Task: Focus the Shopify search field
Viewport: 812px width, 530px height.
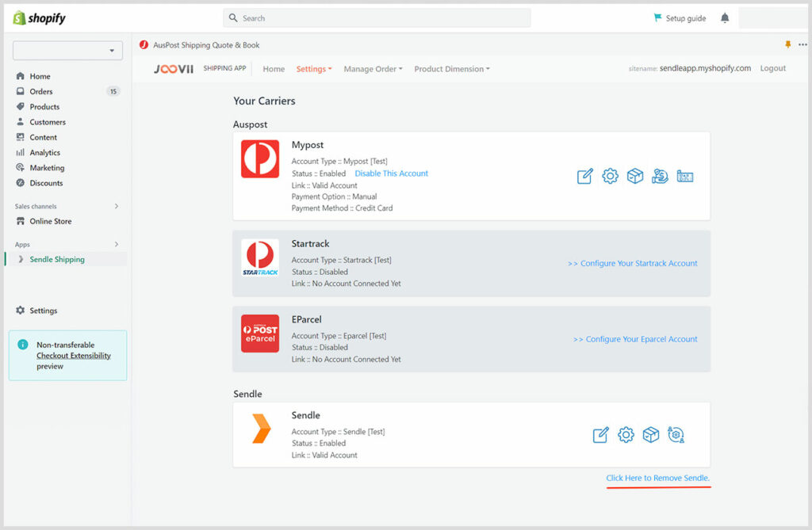Action: (x=377, y=18)
